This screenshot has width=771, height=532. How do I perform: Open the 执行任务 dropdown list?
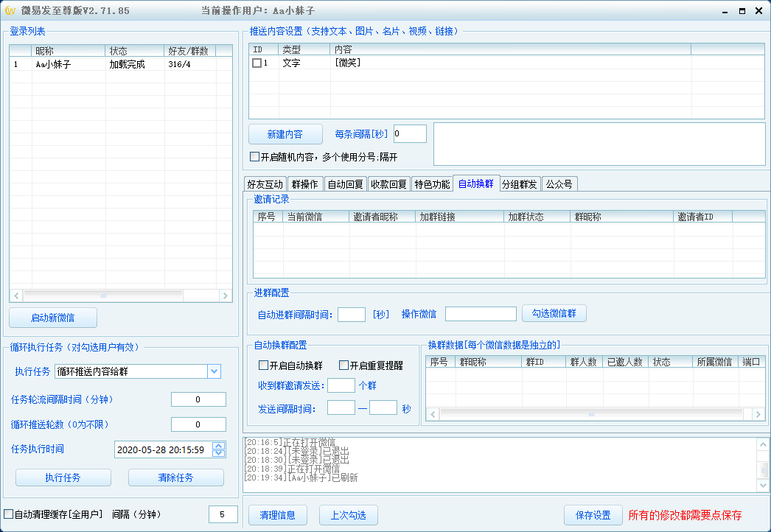coord(214,371)
